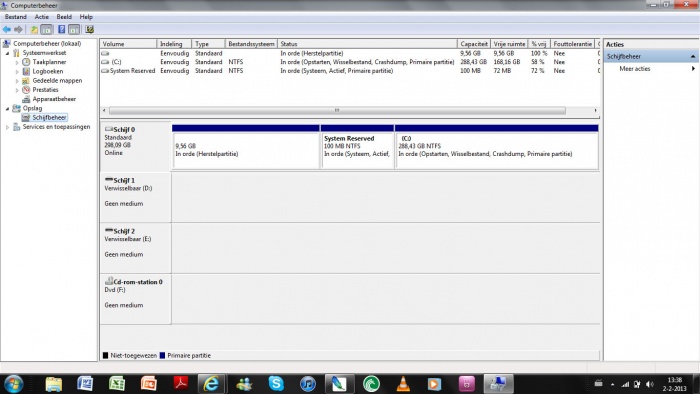
Task: Select the (C:) volume row
Action: (x=350, y=62)
